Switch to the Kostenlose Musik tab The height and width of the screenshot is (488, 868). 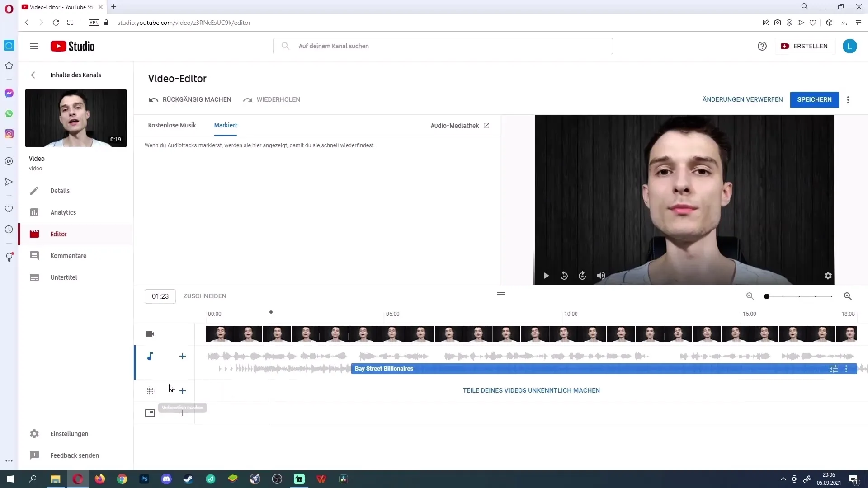172,125
